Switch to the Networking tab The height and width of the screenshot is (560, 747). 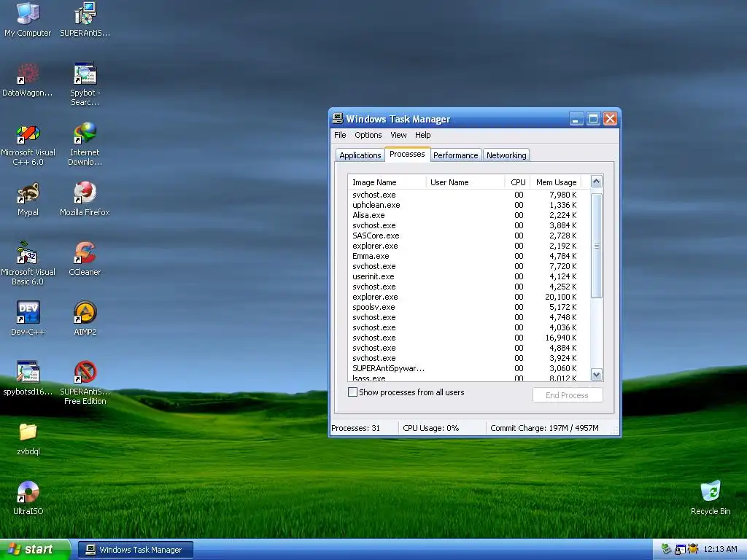[x=506, y=155]
